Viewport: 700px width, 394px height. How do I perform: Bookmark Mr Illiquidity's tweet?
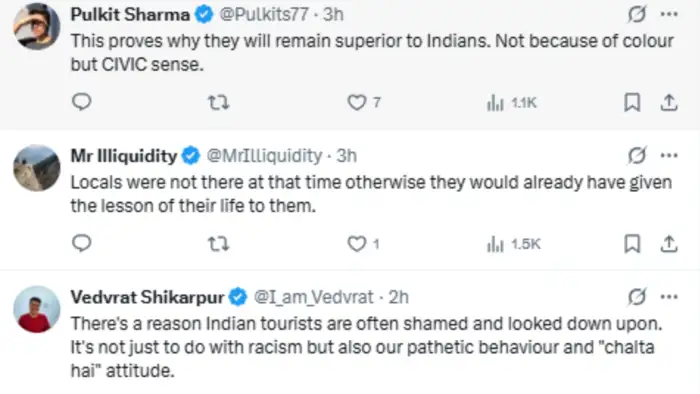click(632, 244)
